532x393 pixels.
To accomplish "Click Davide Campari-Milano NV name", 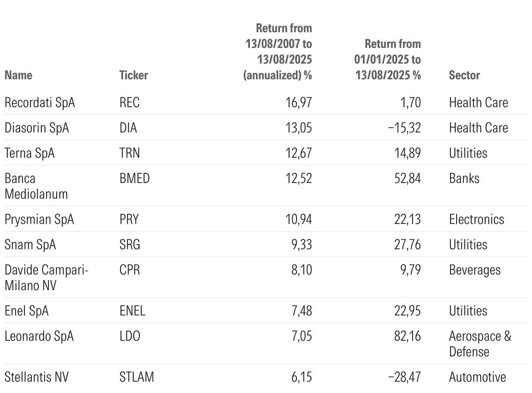I will click(46, 278).
